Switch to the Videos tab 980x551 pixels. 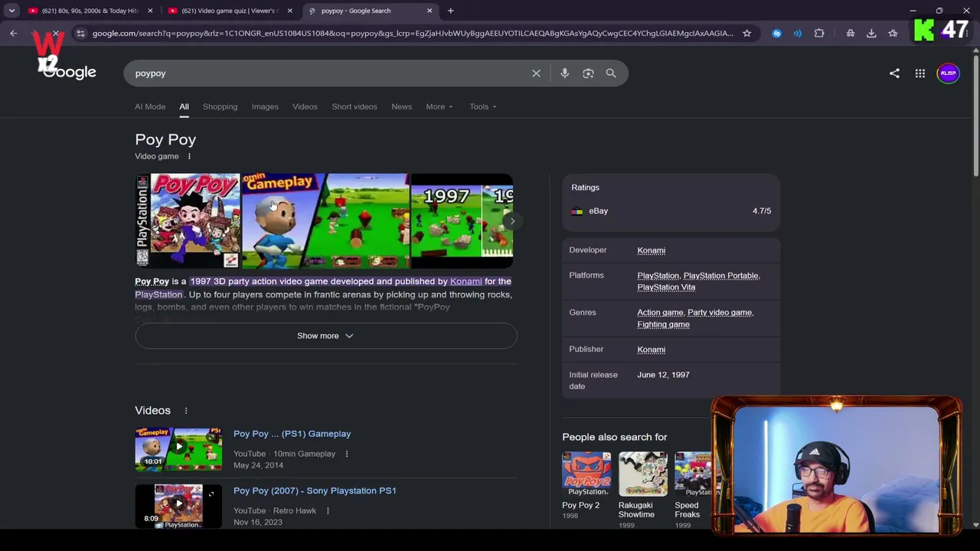point(305,106)
